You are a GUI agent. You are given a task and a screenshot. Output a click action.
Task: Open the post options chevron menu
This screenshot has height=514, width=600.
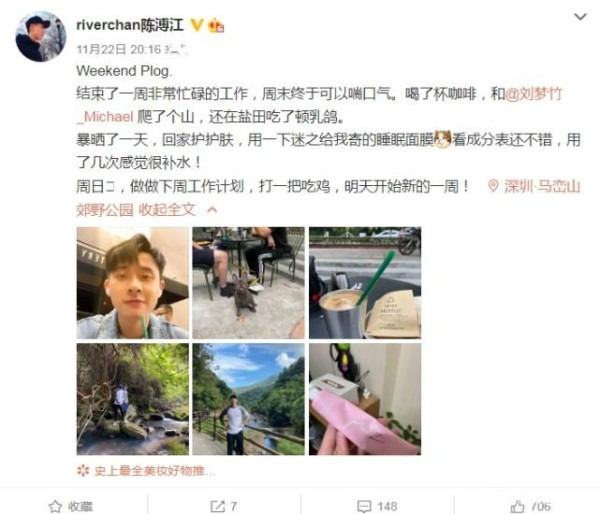580,17
